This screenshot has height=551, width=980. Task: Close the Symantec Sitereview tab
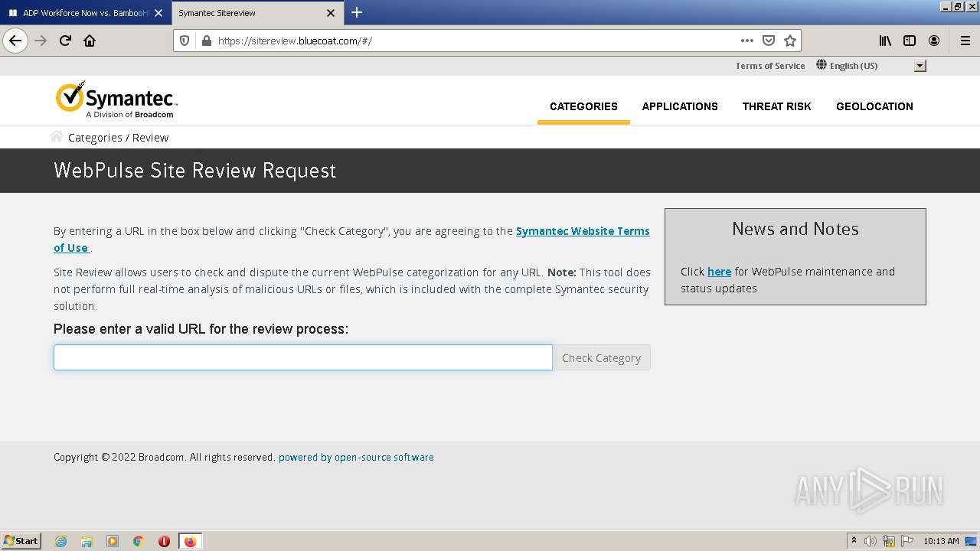tap(331, 13)
